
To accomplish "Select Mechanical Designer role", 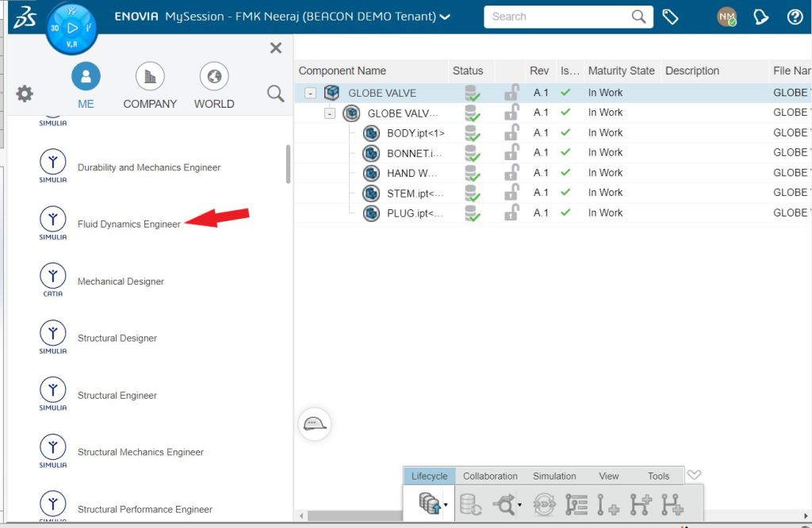I will pyautogui.click(x=121, y=281).
